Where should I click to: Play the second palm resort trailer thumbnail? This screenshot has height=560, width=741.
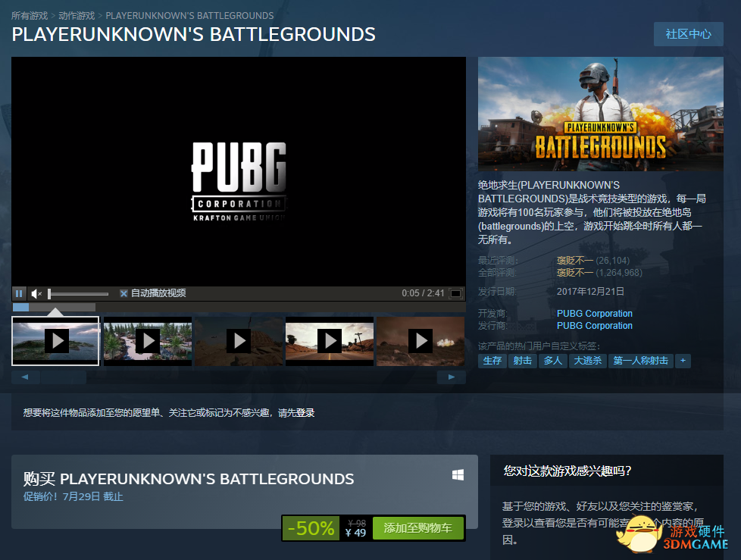coord(148,341)
